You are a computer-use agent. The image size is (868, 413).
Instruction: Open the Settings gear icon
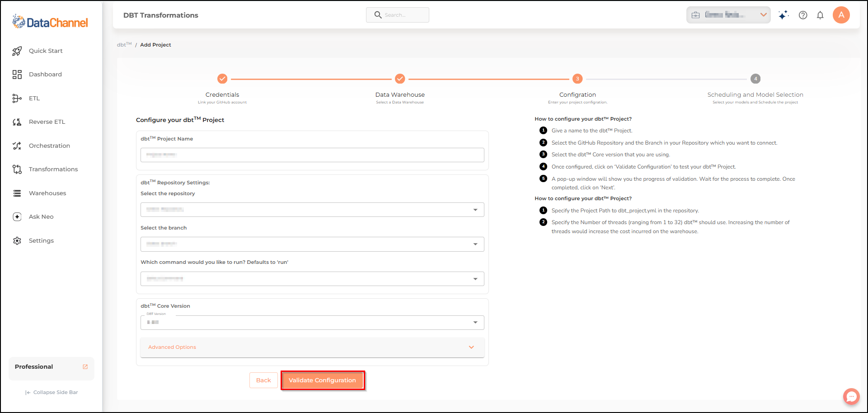click(x=17, y=241)
